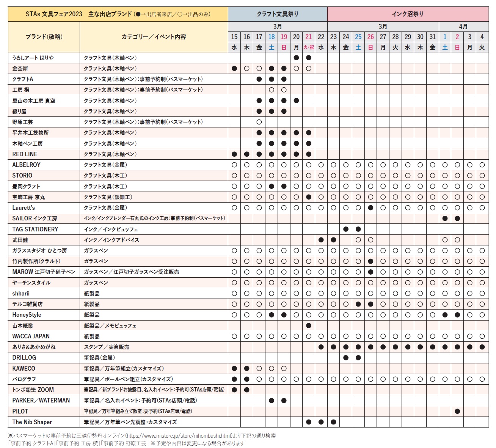Screen dimensions: 496x448
Task: Select the KAWECO brand name
Action: 24,369
